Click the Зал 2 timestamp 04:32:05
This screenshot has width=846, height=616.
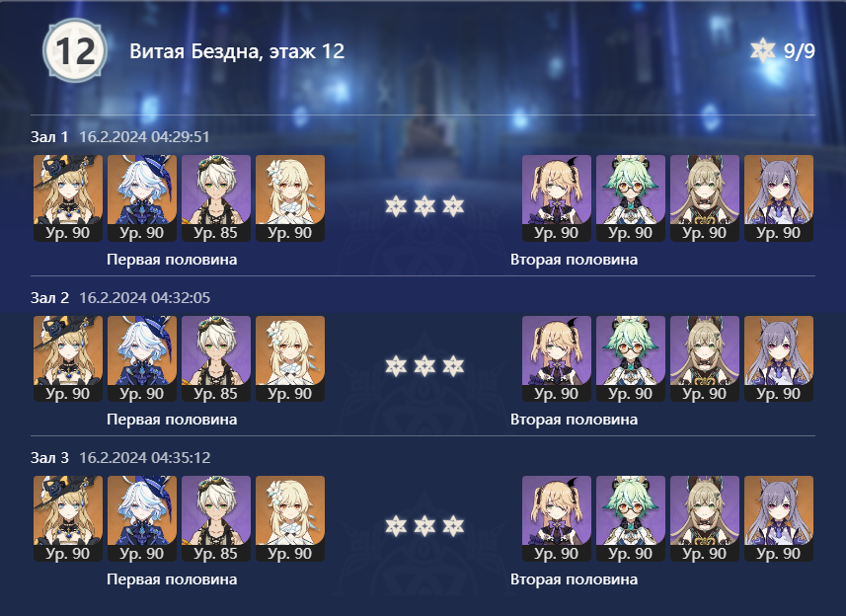(x=144, y=298)
